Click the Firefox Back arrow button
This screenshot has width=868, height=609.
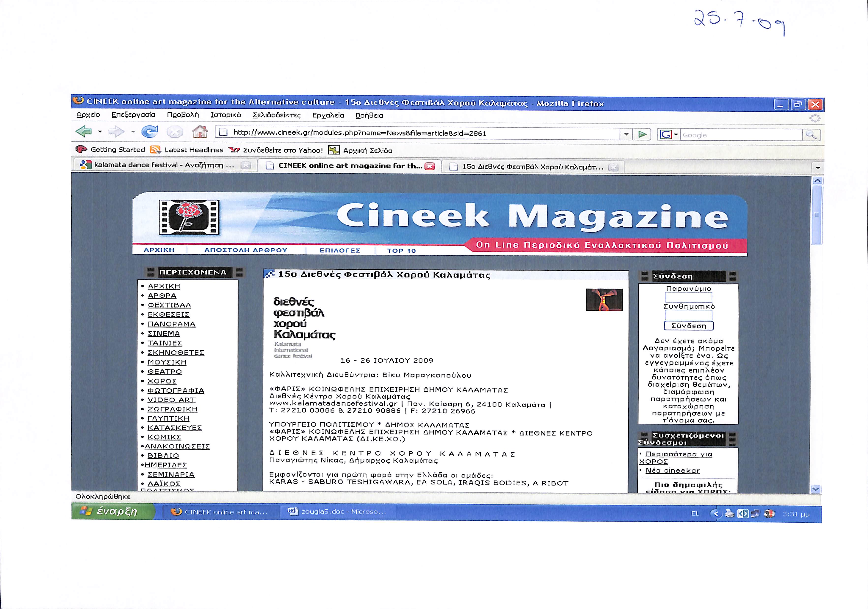[x=84, y=132]
